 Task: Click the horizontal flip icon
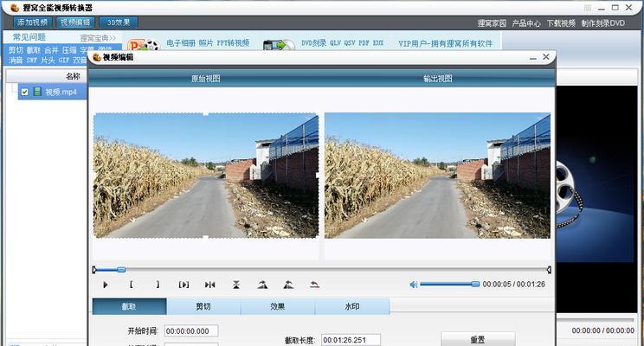[209, 285]
